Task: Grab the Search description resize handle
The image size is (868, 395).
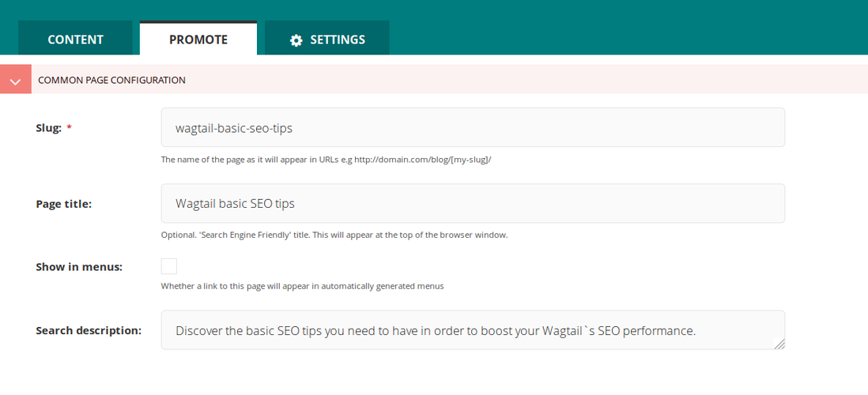Action: pyautogui.click(x=779, y=344)
